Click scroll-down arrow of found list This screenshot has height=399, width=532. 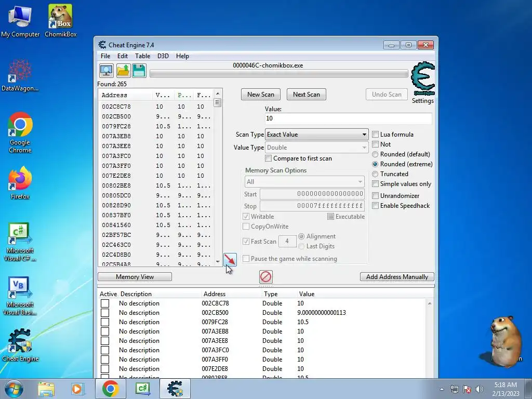point(218,262)
